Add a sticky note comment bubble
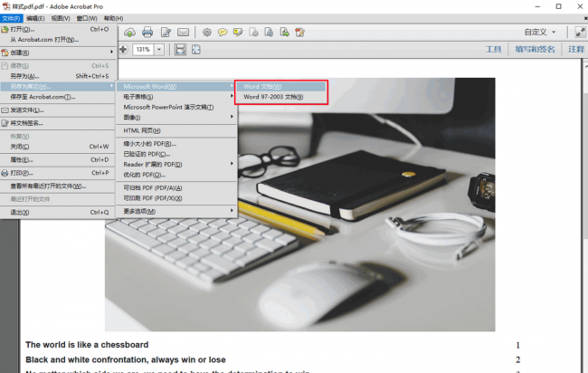The height and width of the screenshot is (373, 588). (223, 33)
